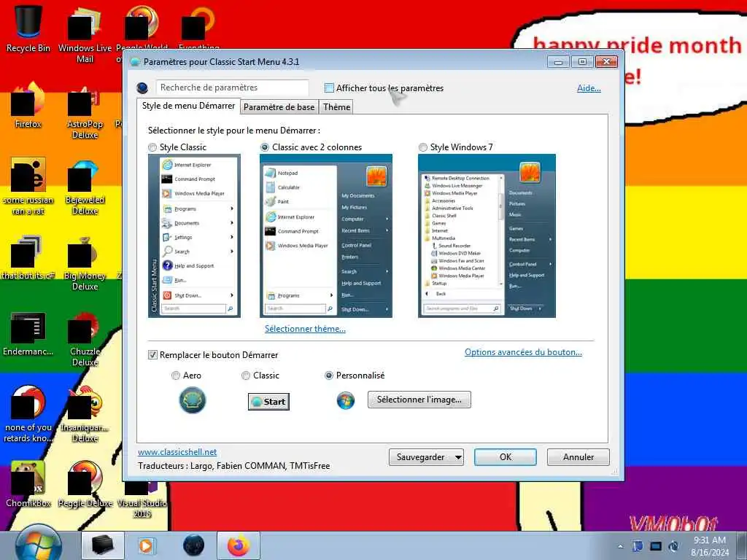Open Windows Media Player from the taskbar

pos(146,545)
